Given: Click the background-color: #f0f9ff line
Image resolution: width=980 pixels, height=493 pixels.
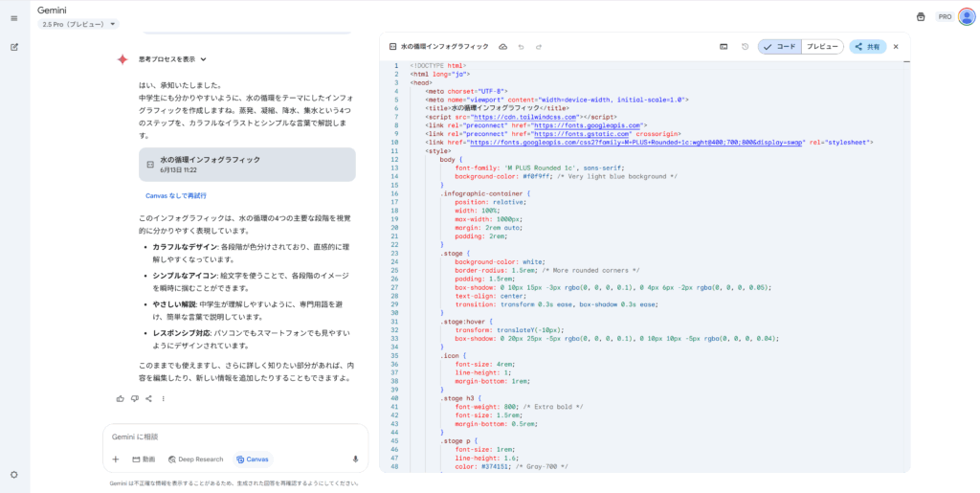Looking at the screenshot, I should click(566, 176).
